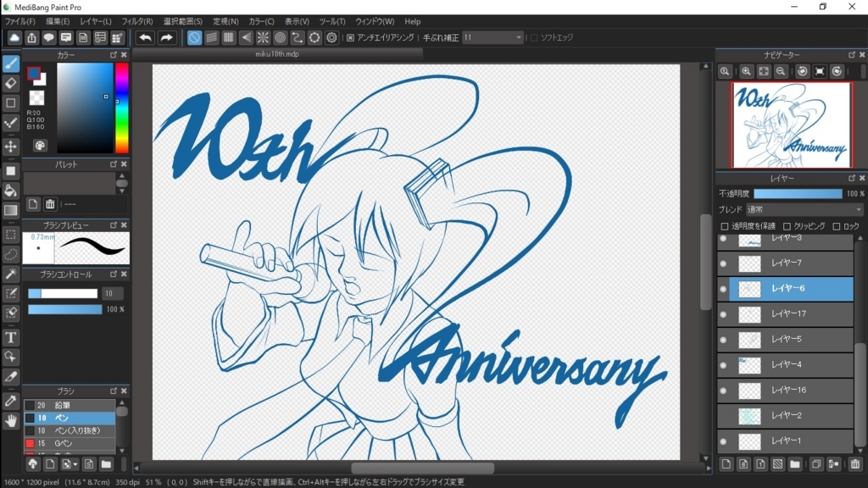
Task: Select the Eyedropper tool
Action: click(x=10, y=401)
